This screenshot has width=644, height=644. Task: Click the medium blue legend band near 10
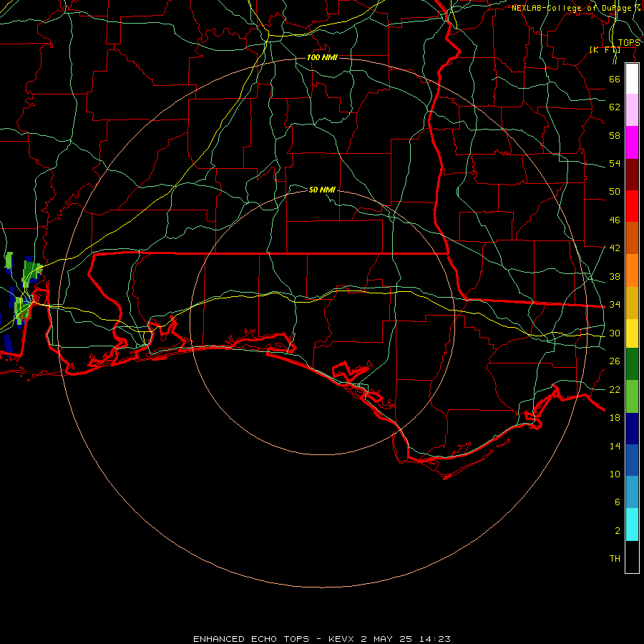pos(632,460)
